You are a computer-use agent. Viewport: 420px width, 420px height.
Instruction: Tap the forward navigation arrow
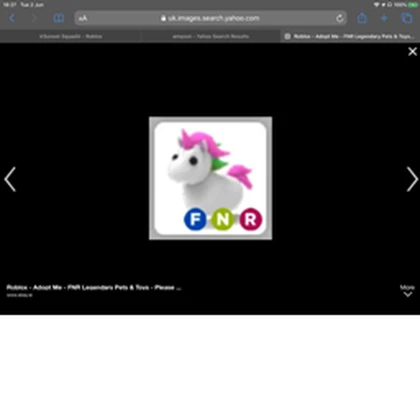click(34, 18)
